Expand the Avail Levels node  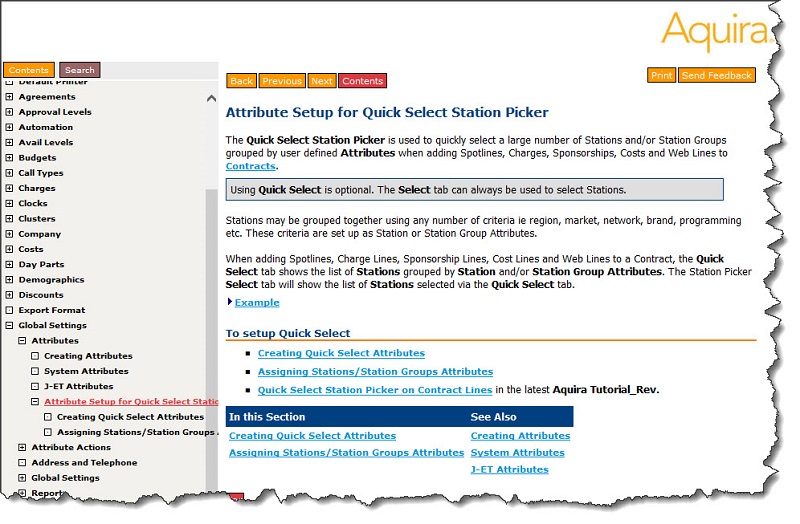point(9,142)
